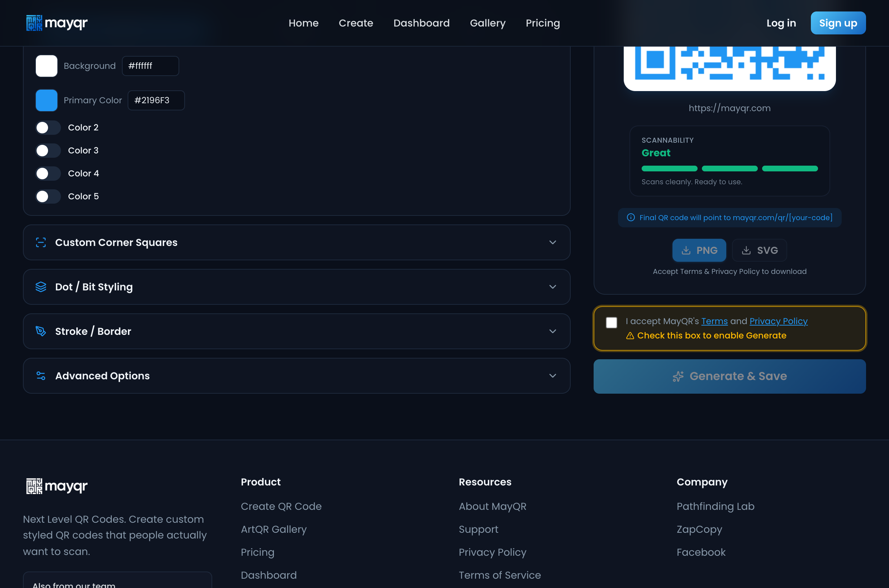Click the footer mayqr logo icon
Viewport: 889px width, 588px height.
point(34,486)
